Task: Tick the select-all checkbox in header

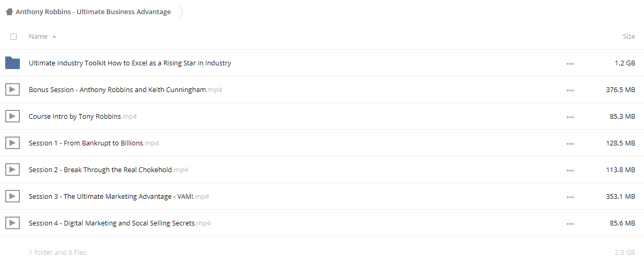Action: pyautogui.click(x=14, y=37)
